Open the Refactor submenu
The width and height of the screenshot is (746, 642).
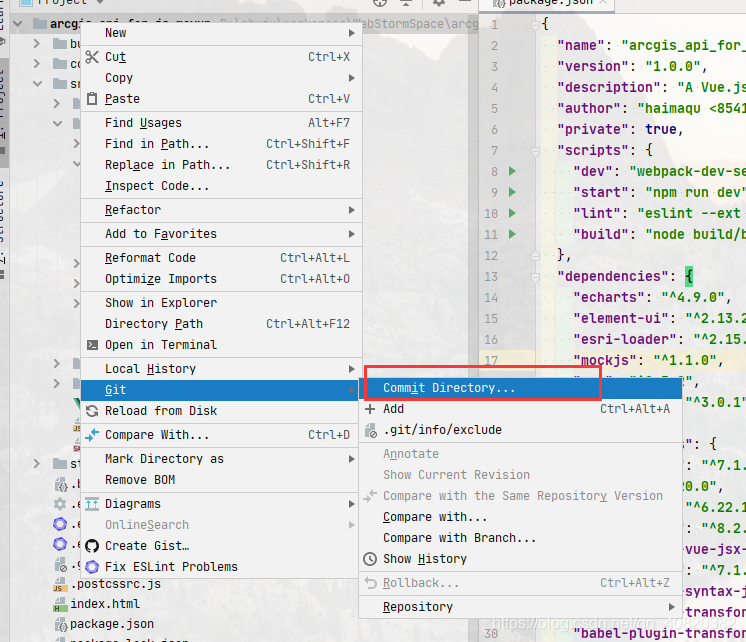[x=221, y=210]
